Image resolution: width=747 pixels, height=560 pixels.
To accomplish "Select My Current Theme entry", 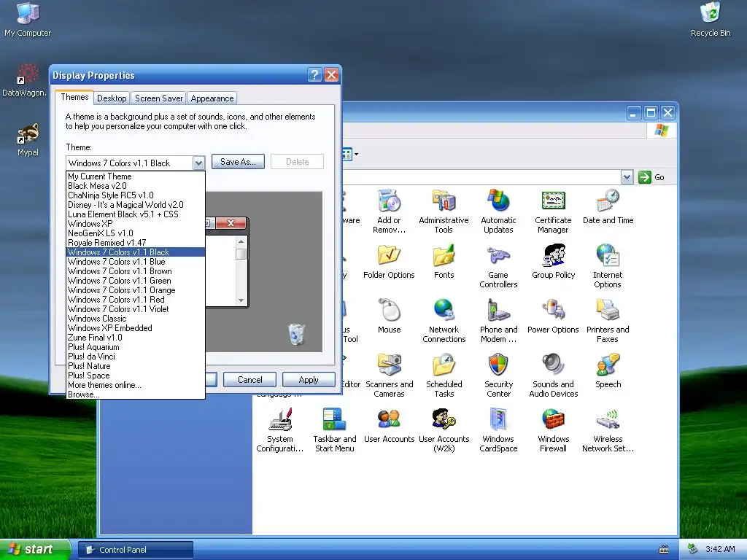I will coord(136,176).
